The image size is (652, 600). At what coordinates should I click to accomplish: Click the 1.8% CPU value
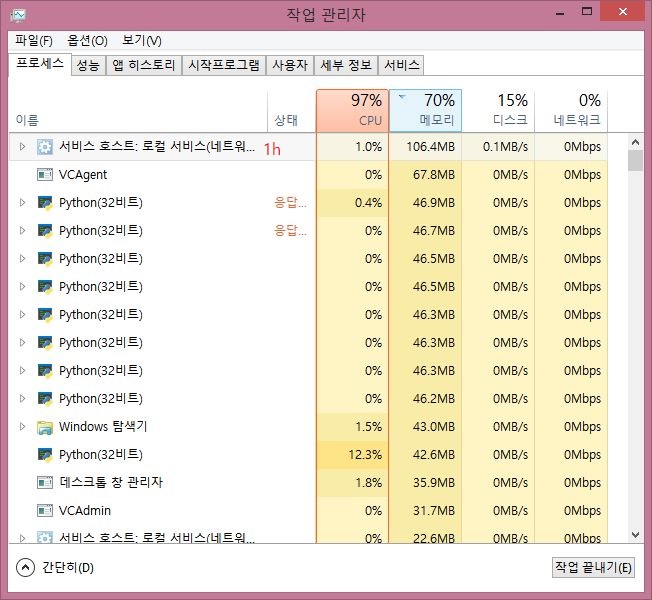click(x=368, y=483)
